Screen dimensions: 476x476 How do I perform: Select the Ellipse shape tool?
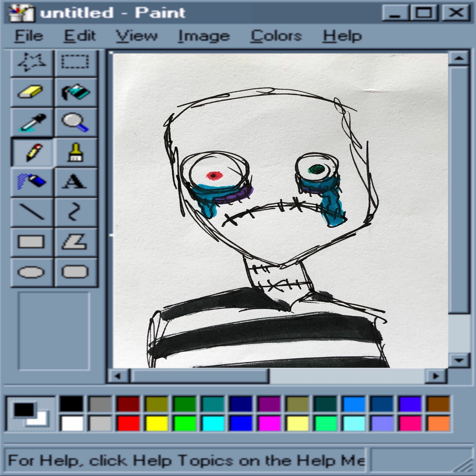pyautogui.click(x=32, y=272)
